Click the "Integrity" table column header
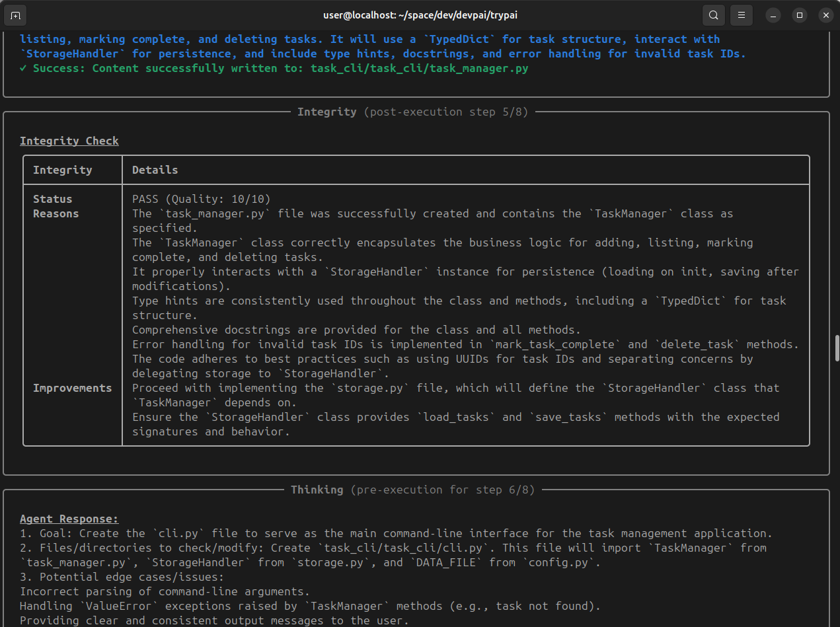 [x=63, y=170]
